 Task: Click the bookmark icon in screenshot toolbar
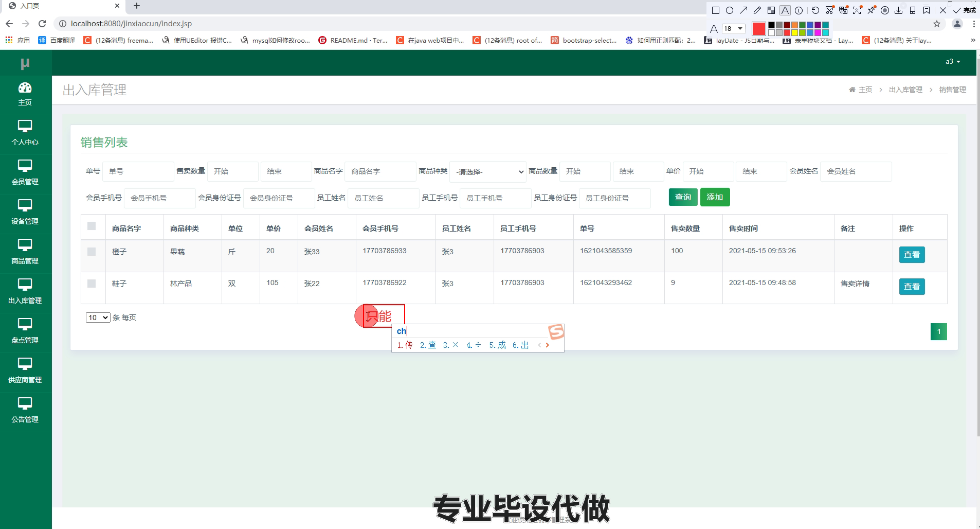pyautogui.click(x=927, y=10)
